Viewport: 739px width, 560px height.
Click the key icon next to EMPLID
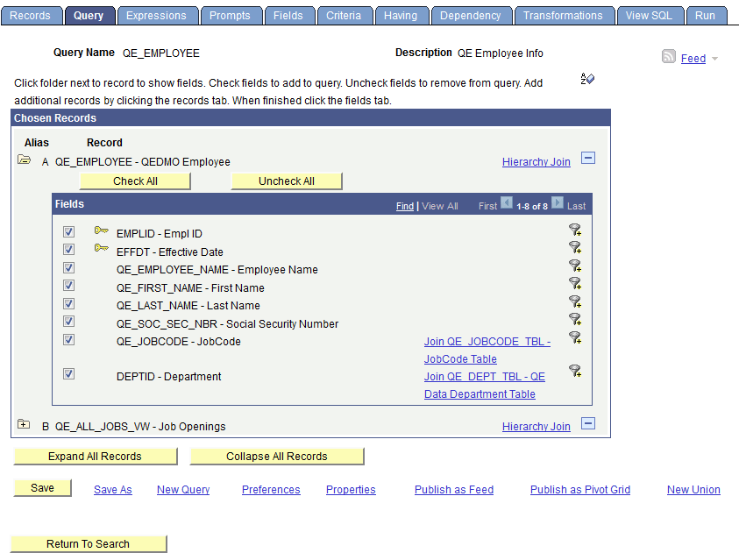click(102, 230)
